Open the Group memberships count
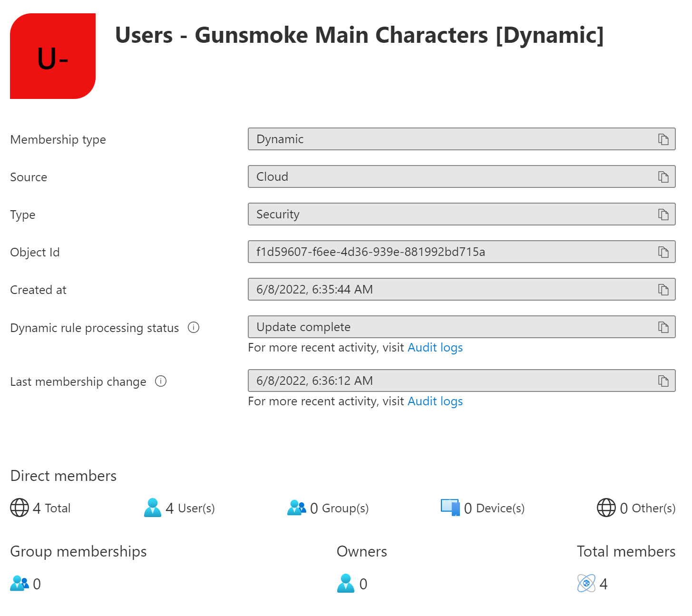The height and width of the screenshot is (616, 692). (20, 584)
